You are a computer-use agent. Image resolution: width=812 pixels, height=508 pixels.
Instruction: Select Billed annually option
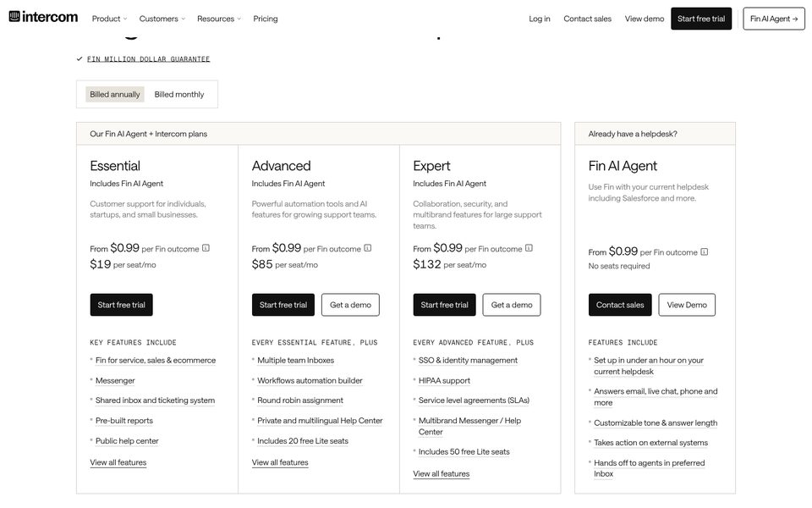click(115, 94)
